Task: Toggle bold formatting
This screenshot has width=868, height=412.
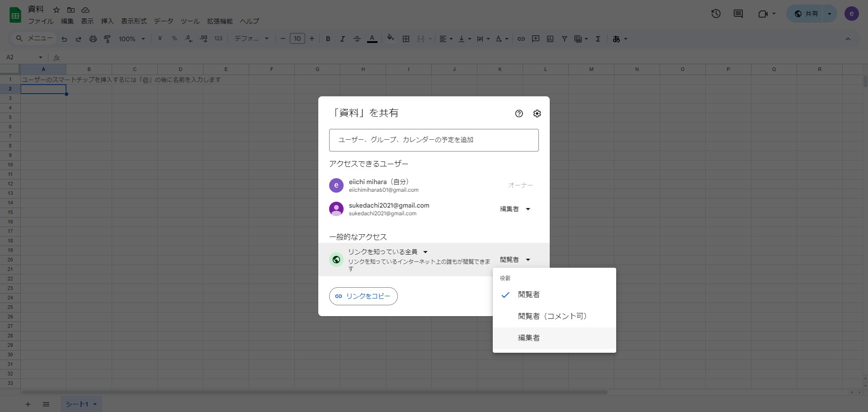Action: pos(328,39)
